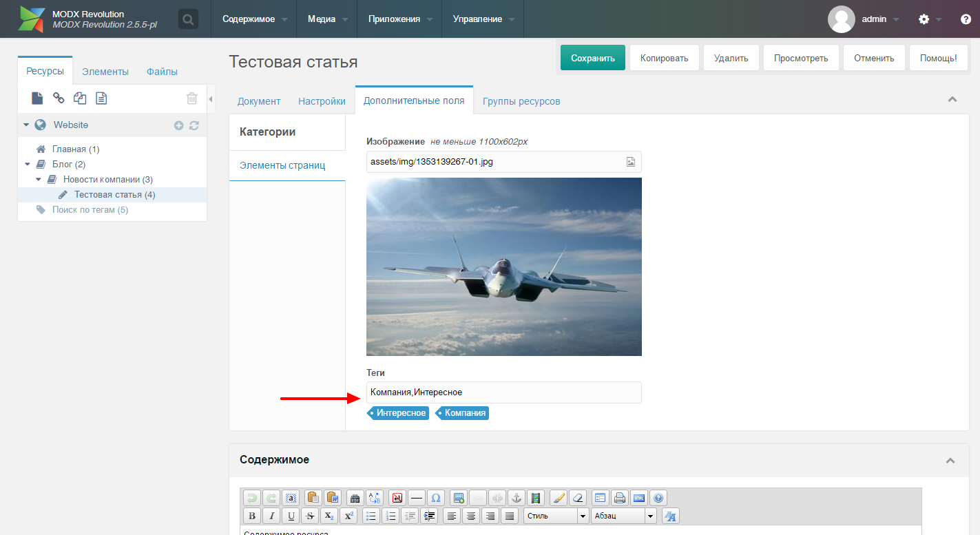Open the Стиль dropdown in editor
Screen dimensions: 980x535
click(556, 516)
